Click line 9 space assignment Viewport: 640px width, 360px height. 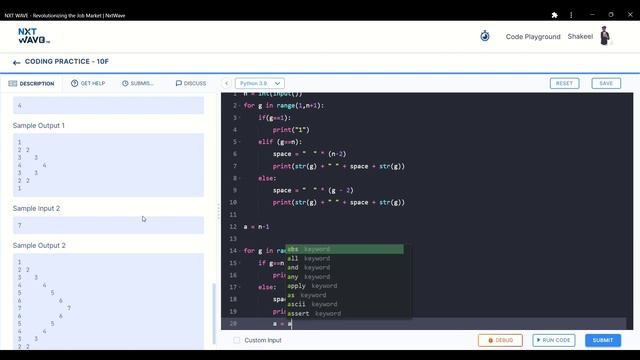coord(313,190)
